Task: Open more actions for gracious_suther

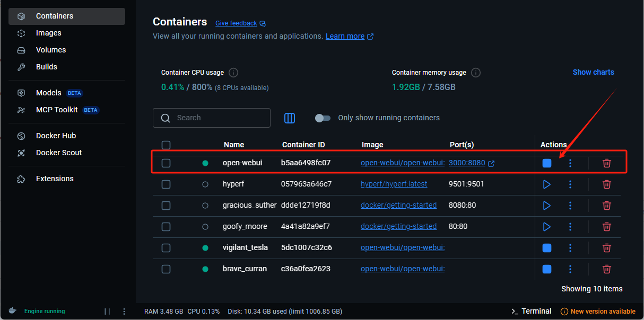Action: 570,206
